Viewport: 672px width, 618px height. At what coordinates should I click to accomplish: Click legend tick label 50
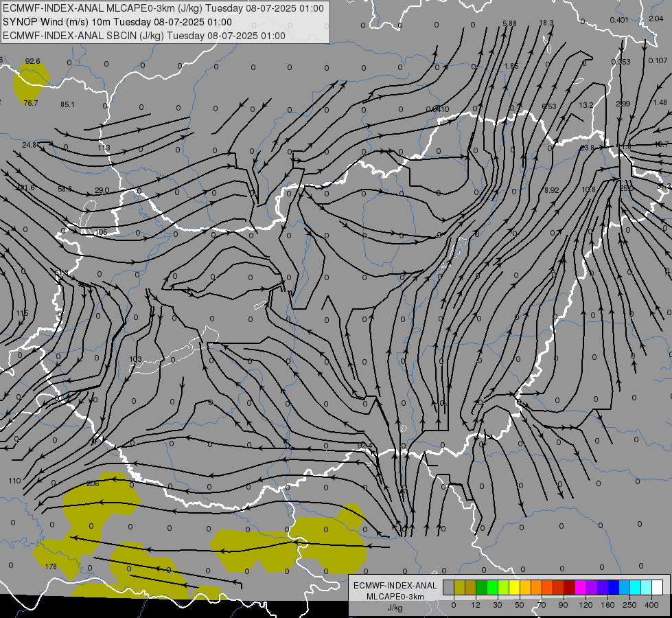coord(520,605)
